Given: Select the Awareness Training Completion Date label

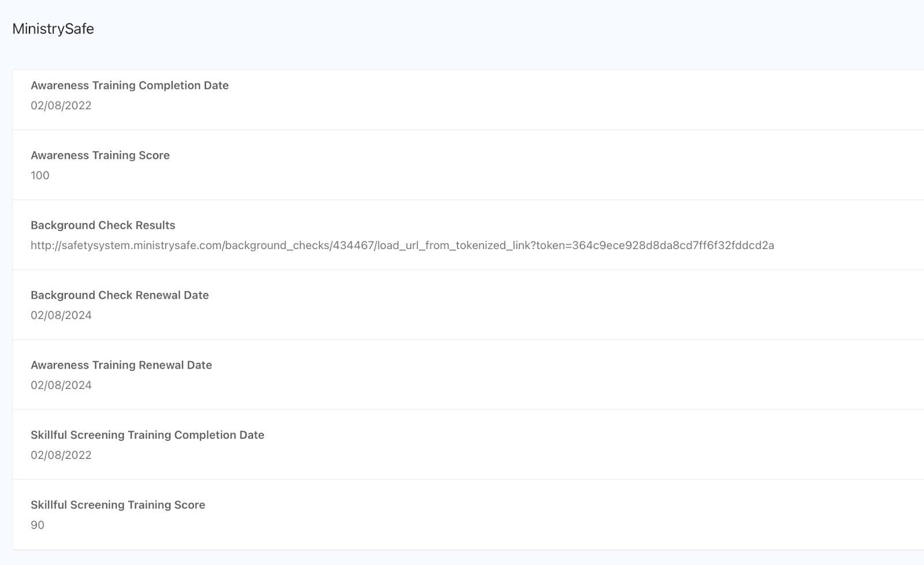Looking at the screenshot, I should click(129, 86).
